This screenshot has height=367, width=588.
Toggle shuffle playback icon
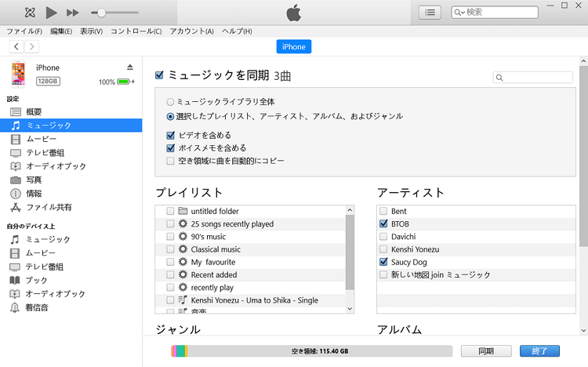tap(30, 13)
